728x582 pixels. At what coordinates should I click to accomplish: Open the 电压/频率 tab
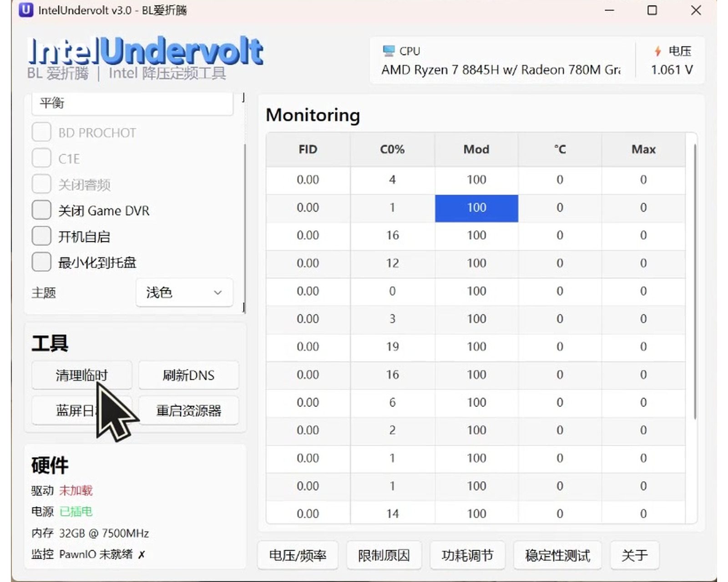coord(298,555)
